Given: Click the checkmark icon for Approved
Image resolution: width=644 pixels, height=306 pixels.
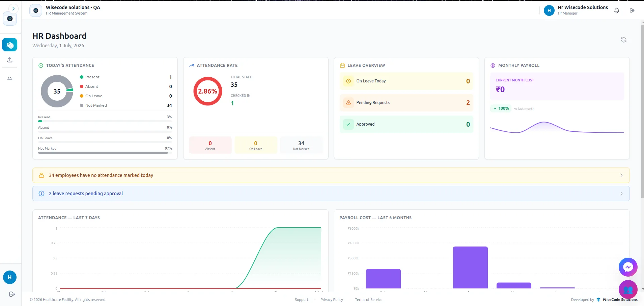Looking at the screenshot, I should point(348,124).
